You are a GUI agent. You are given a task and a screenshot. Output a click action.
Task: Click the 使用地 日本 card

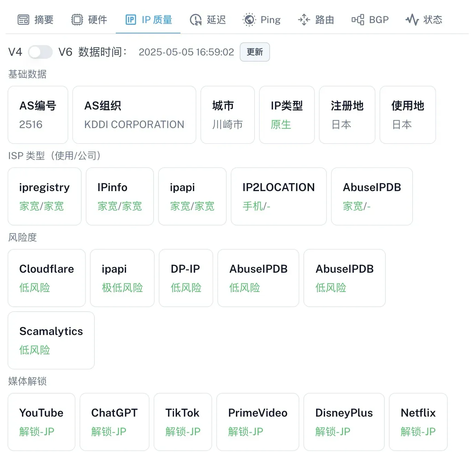click(x=408, y=115)
